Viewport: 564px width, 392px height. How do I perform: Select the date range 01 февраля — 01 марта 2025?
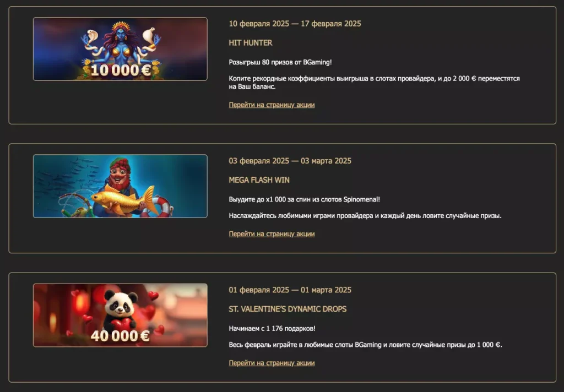click(x=290, y=290)
